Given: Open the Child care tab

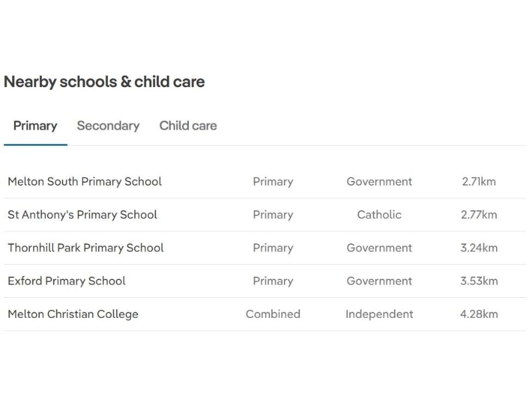Looking at the screenshot, I should 188,126.
